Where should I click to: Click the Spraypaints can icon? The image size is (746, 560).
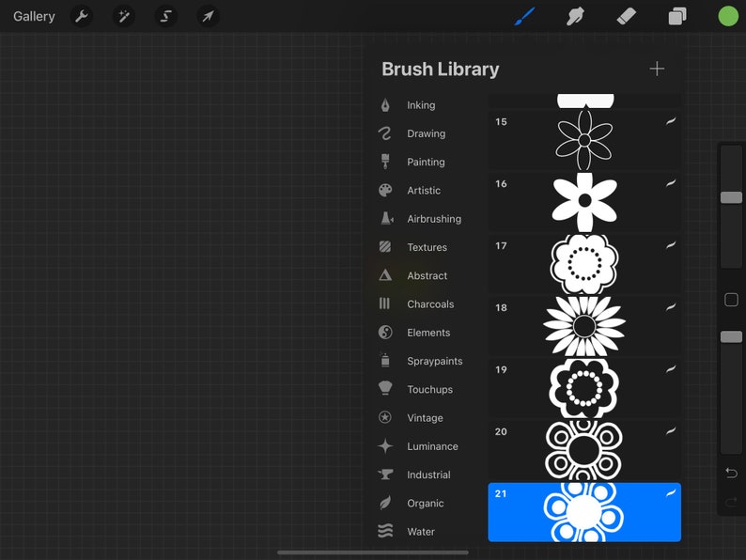[385, 360]
